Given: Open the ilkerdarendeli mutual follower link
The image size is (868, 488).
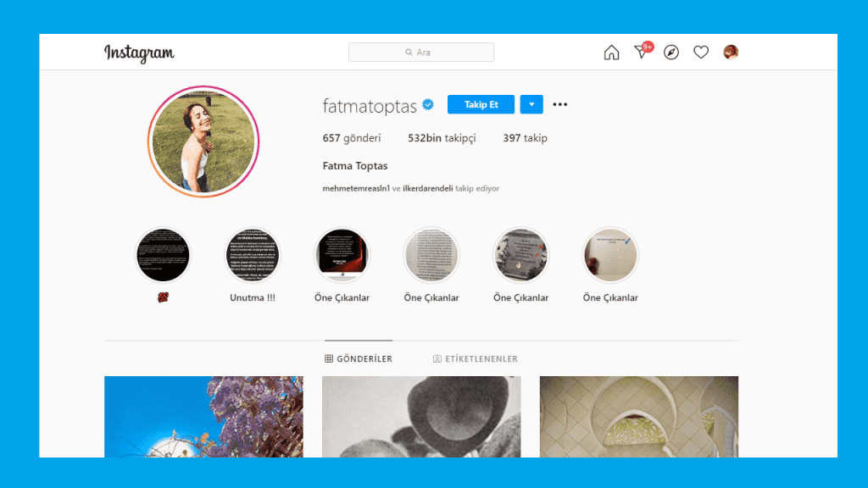Looking at the screenshot, I should click(x=428, y=189).
